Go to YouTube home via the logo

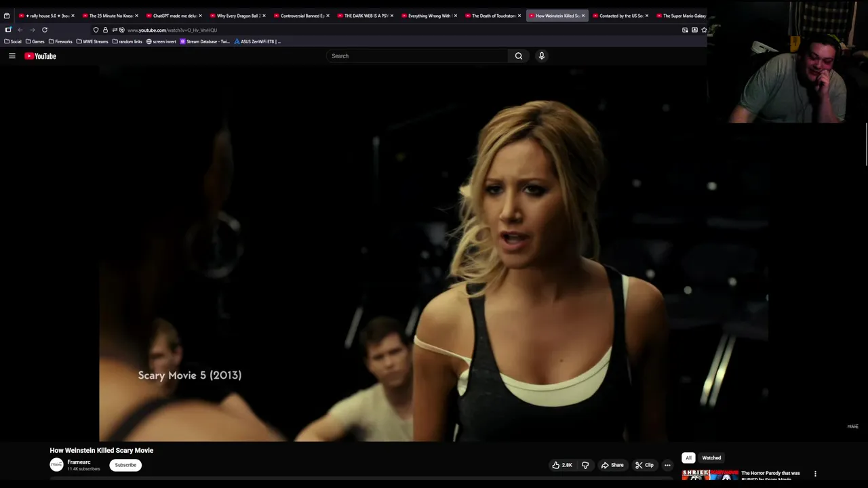coord(41,56)
